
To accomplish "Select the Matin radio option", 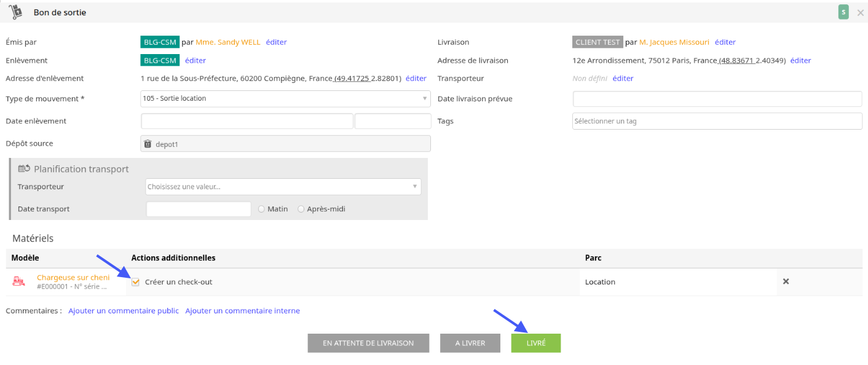I will pyautogui.click(x=262, y=209).
